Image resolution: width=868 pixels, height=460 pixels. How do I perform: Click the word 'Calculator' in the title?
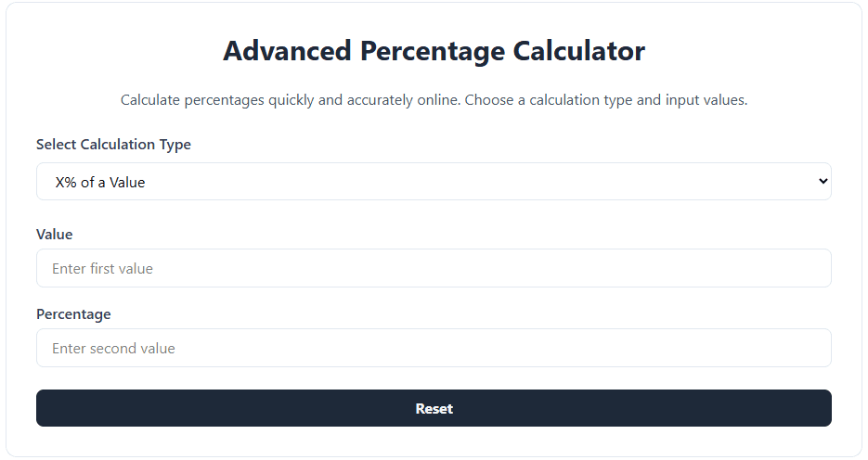579,51
